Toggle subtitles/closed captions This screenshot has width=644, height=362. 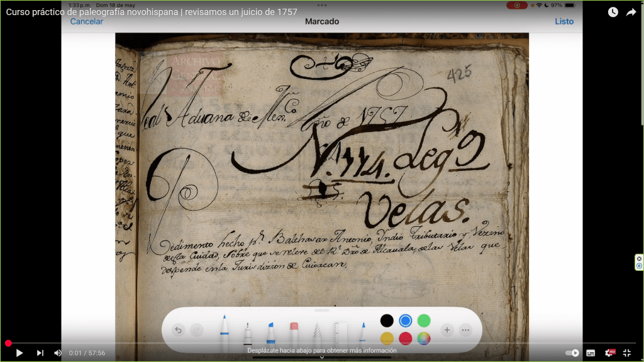[x=591, y=353]
